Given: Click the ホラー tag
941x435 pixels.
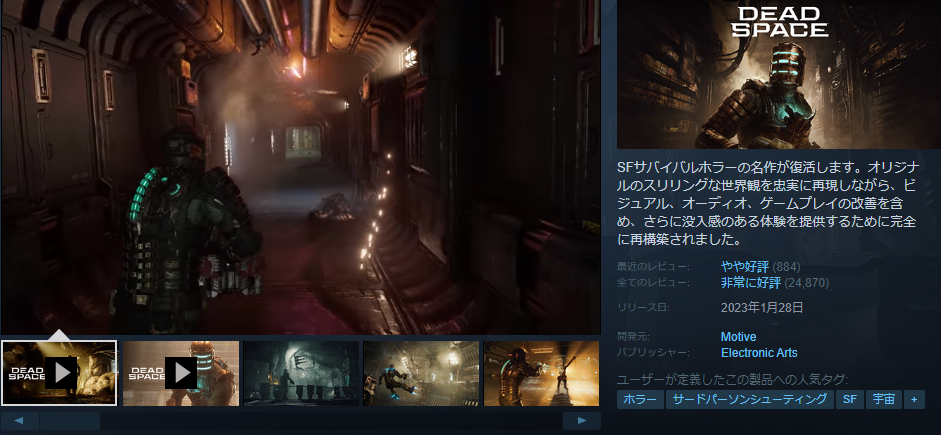Looking at the screenshot, I should point(640,400).
